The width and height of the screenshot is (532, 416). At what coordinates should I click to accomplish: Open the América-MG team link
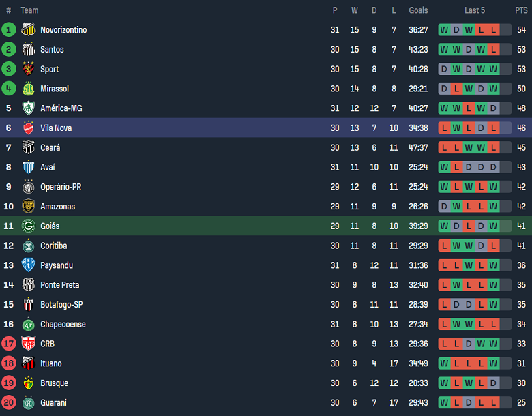(x=61, y=108)
